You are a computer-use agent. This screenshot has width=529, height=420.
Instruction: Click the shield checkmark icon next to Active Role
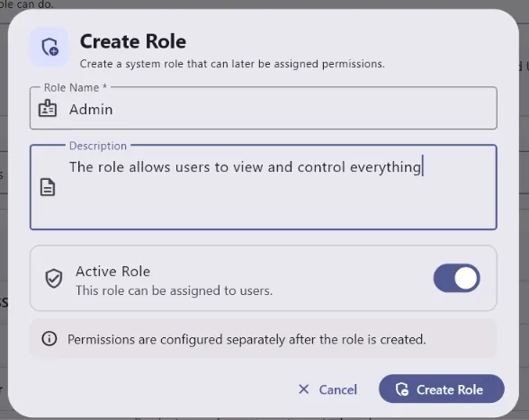click(54, 278)
